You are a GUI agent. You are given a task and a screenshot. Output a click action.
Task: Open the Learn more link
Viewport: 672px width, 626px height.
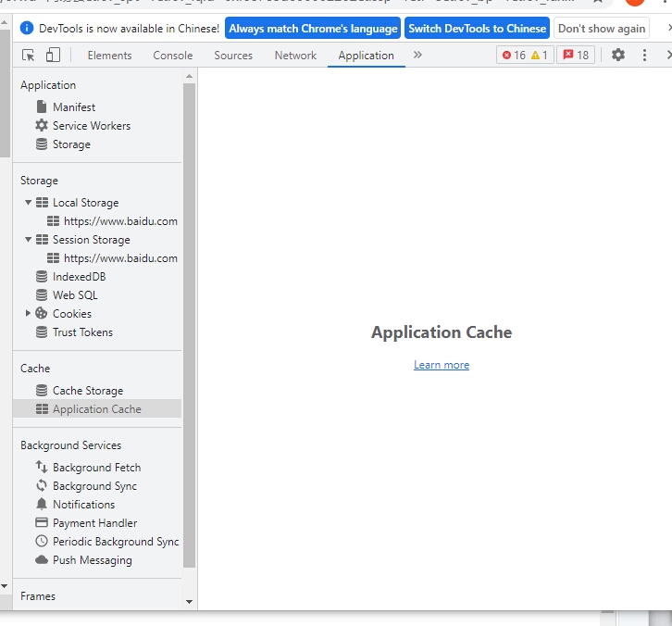point(442,365)
